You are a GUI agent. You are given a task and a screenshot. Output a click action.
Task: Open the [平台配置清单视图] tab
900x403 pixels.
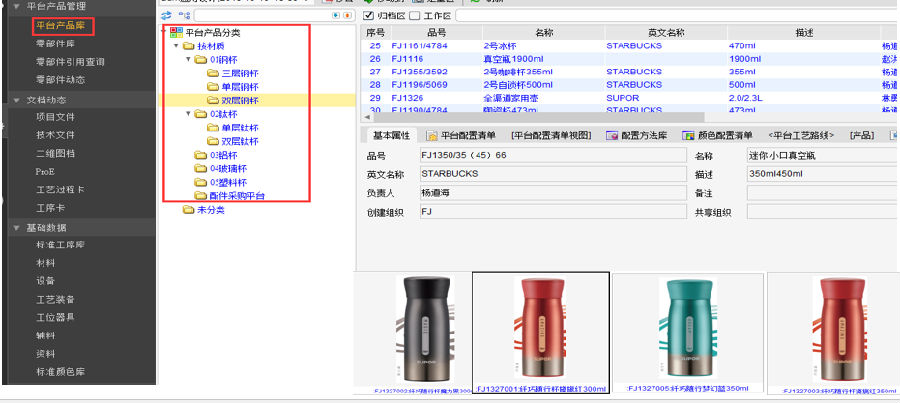[x=551, y=135]
